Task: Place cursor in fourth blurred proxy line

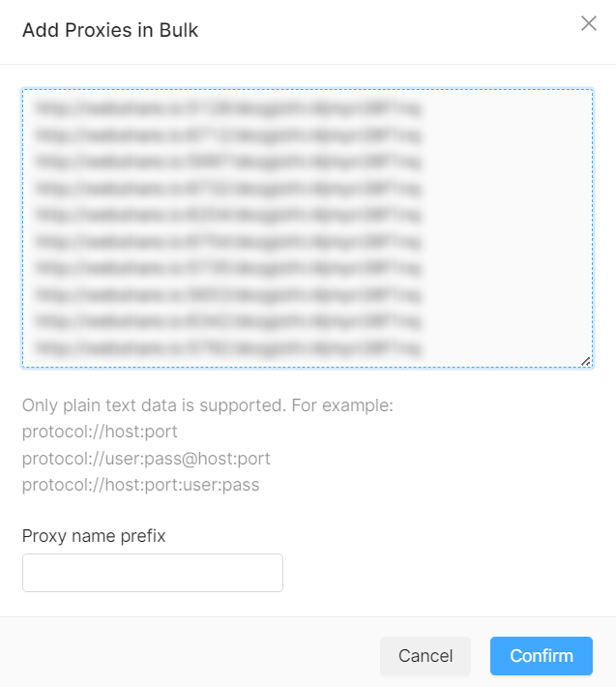Action: [228, 189]
